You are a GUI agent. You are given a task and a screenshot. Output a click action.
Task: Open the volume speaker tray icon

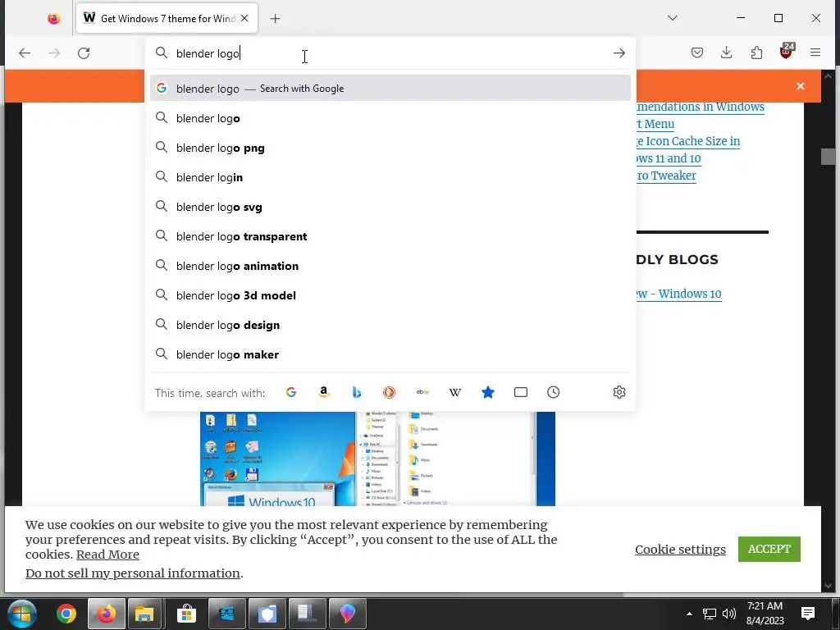click(728, 614)
